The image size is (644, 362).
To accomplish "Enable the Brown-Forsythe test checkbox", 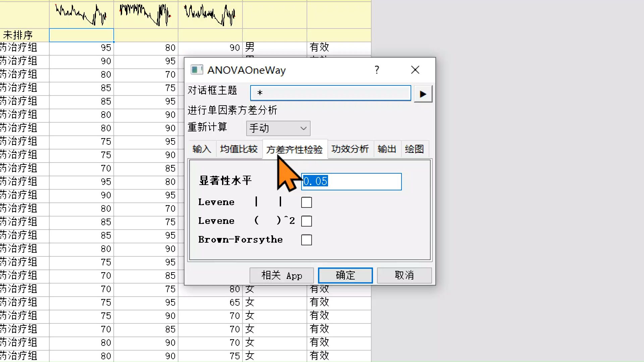I will [306, 240].
